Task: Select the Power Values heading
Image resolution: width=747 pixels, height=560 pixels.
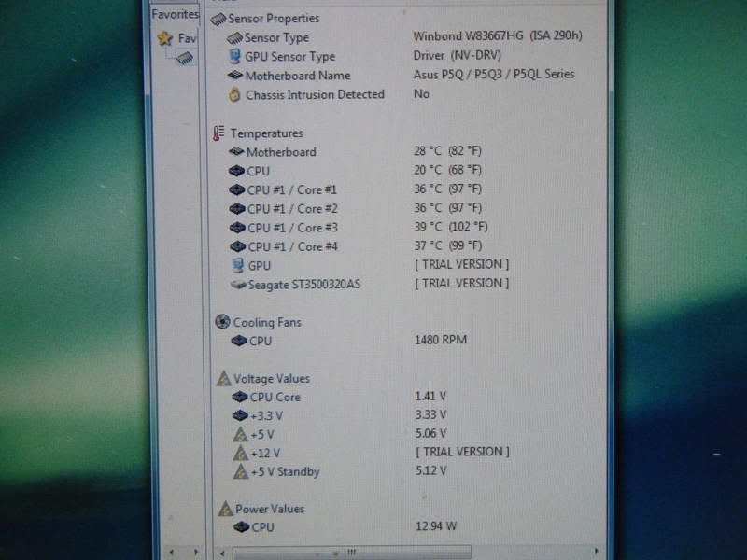Action: tap(270, 509)
